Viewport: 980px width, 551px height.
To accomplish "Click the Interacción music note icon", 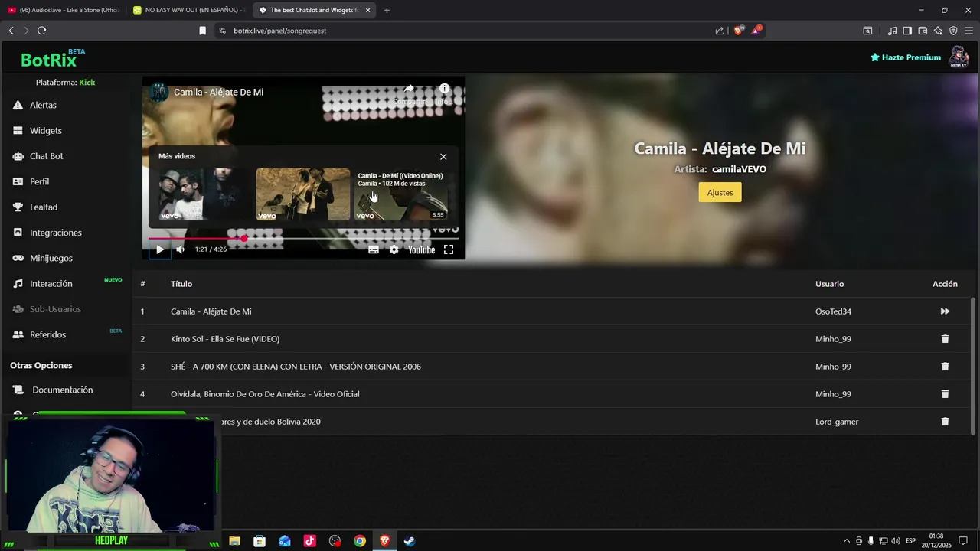I will click(x=18, y=284).
